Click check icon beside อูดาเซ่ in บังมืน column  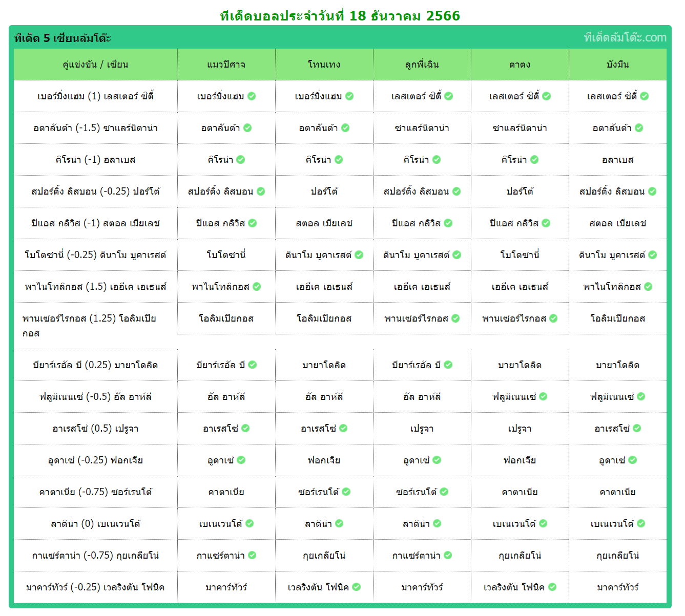point(633,460)
